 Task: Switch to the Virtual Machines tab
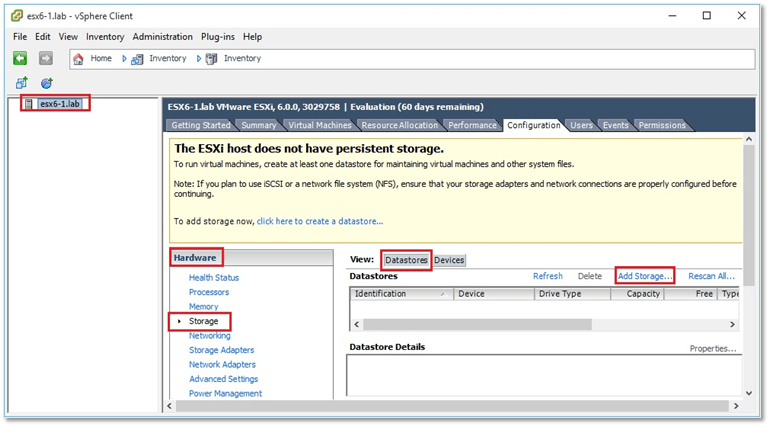point(320,125)
